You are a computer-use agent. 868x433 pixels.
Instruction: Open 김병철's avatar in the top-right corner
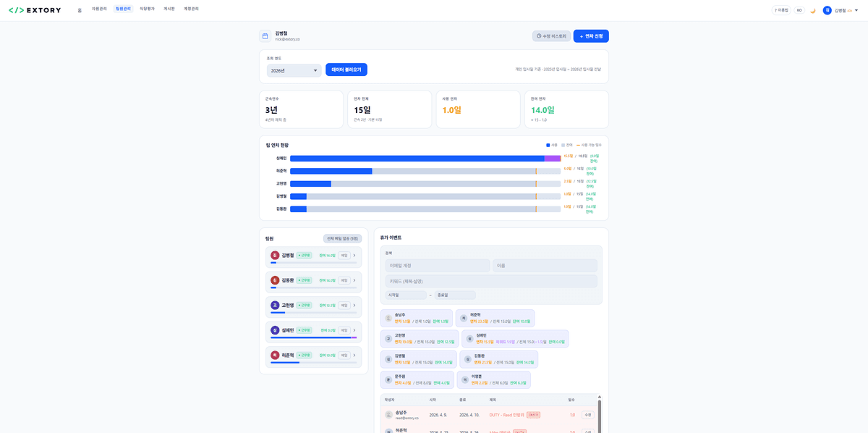click(827, 10)
